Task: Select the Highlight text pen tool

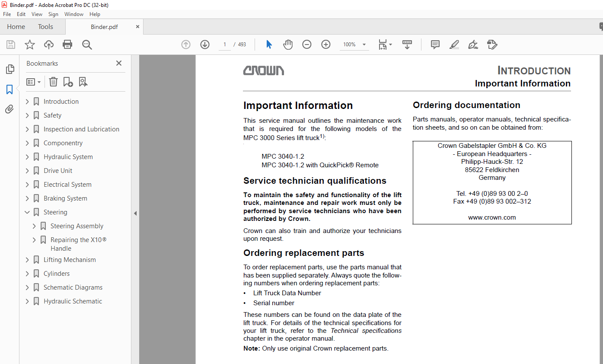Action: [x=454, y=45]
